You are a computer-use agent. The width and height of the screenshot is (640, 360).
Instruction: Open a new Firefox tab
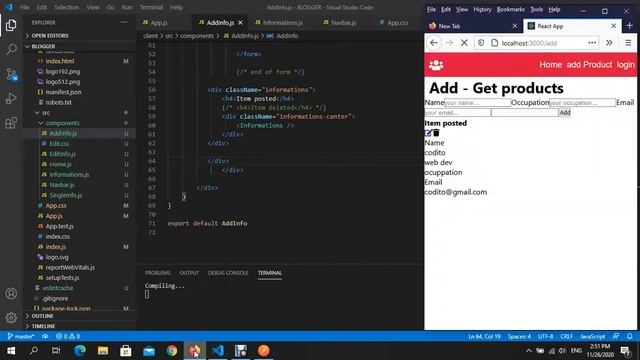pyautogui.click(x=629, y=26)
